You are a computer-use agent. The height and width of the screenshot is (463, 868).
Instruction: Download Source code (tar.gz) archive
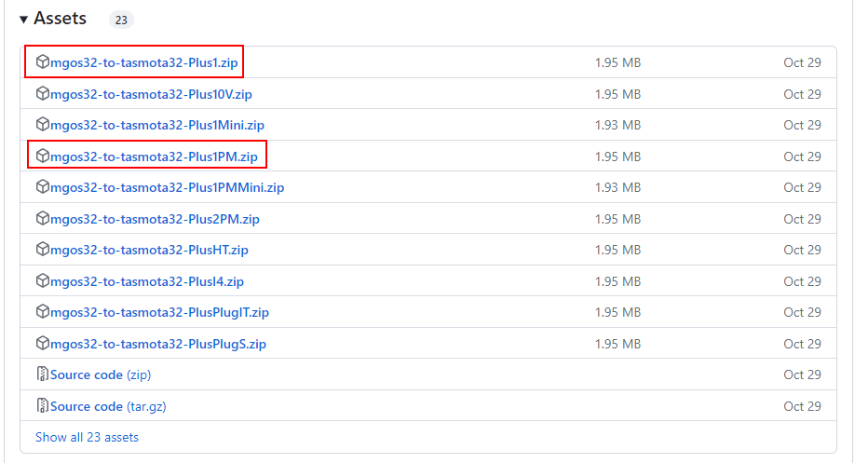click(107, 406)
